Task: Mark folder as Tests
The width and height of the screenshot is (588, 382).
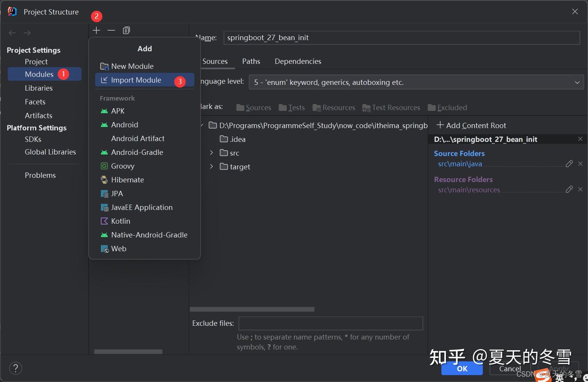Action: [x=292, y=107]
